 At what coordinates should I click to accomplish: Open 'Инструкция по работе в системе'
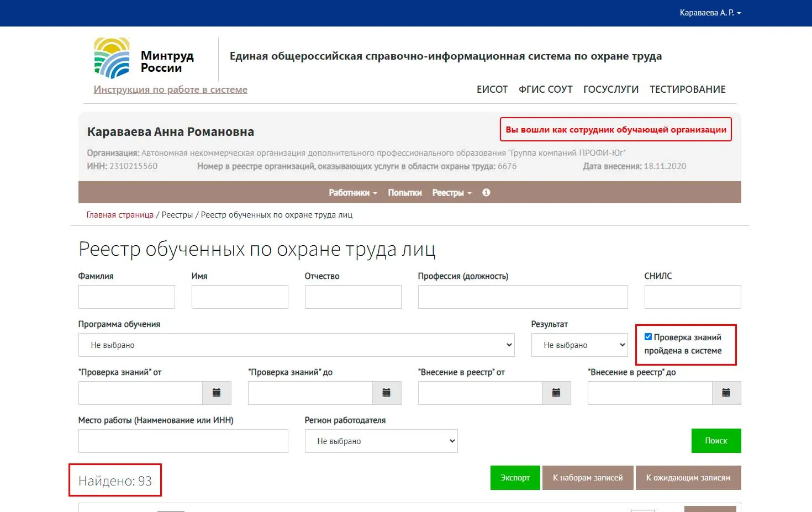pos(171,89)
